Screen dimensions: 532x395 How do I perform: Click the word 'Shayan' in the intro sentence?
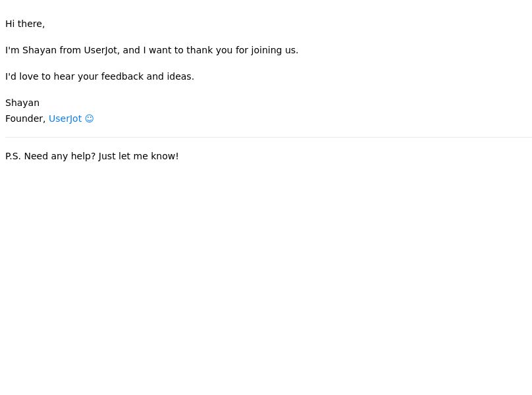pos(40,50)
